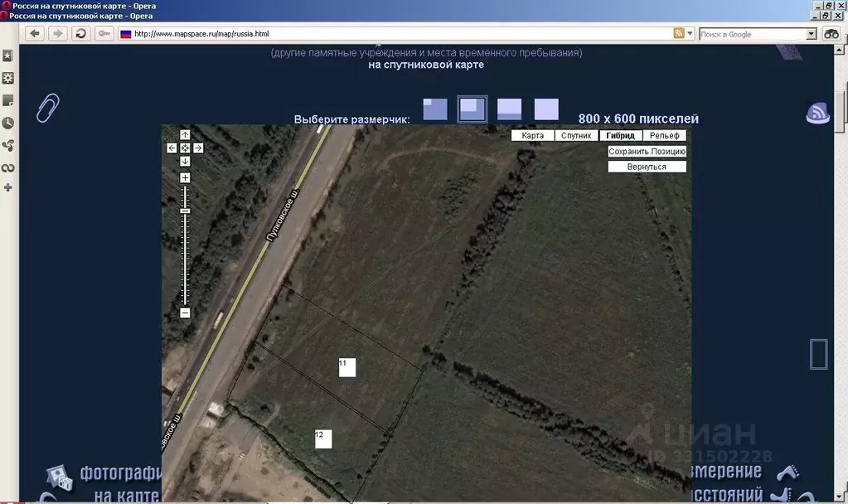Go back to the previous page

tap(35, 33)
